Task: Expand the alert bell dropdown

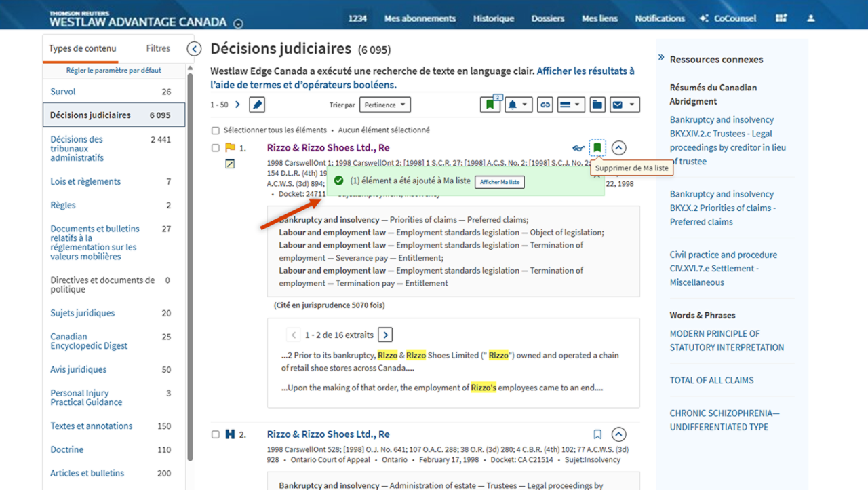Action: click(x=518, y=105)
